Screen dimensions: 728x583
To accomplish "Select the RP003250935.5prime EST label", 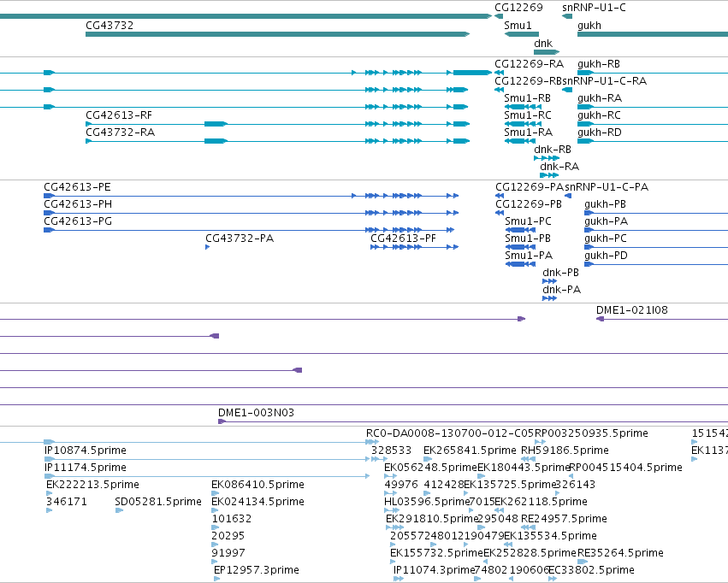I will [x=591, y=433].
